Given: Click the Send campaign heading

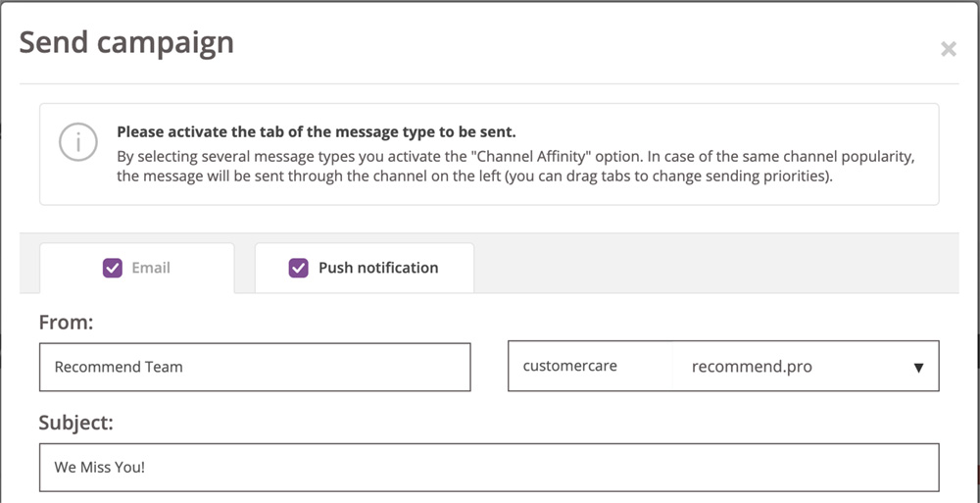Looking at the screenshot, I should tap(126, 42).
